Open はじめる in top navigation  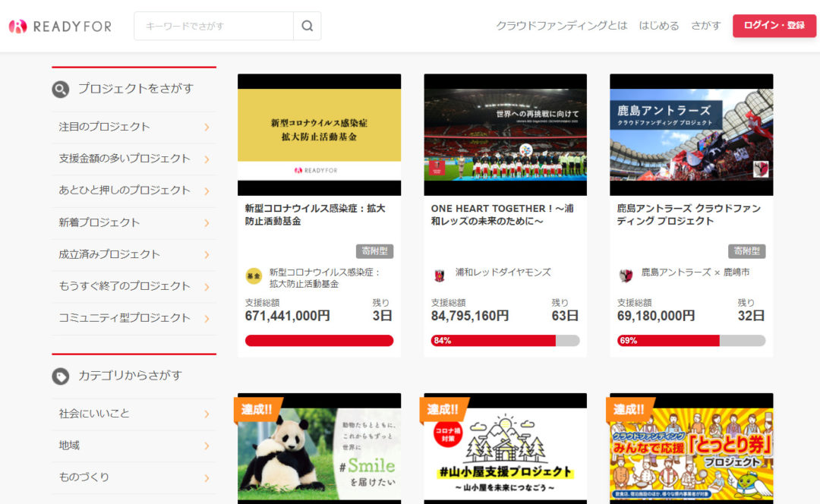tap(659, 26)
